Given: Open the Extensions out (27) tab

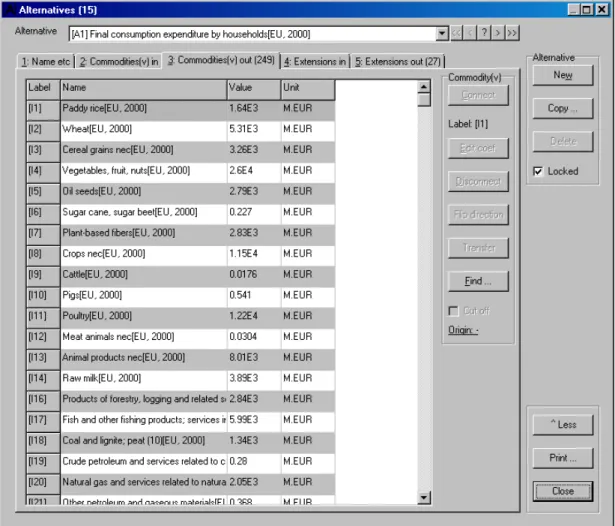Looking at the screenshot, I should click(x=398, y=62).
